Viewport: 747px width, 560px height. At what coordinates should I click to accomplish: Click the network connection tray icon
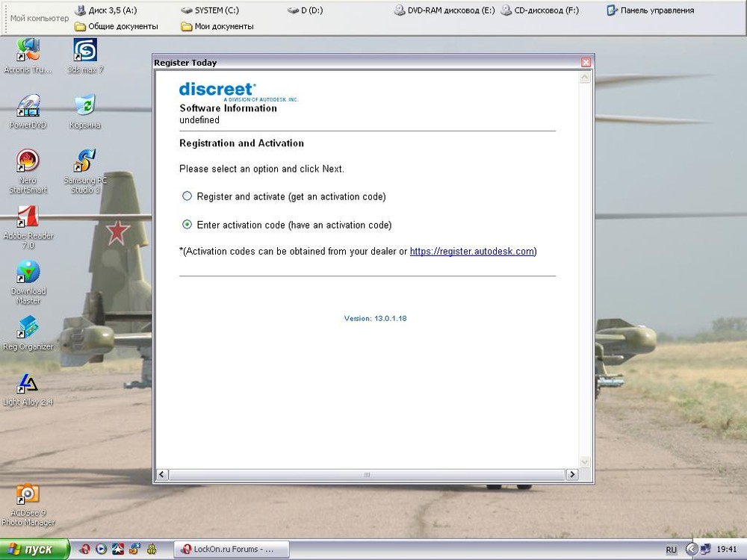(x=706, y=550)
